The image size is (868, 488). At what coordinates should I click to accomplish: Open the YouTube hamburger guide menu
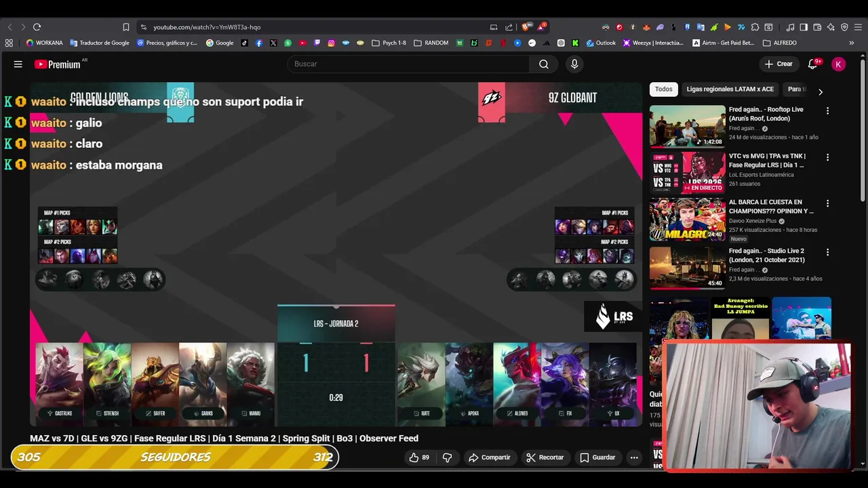point(18,64)
